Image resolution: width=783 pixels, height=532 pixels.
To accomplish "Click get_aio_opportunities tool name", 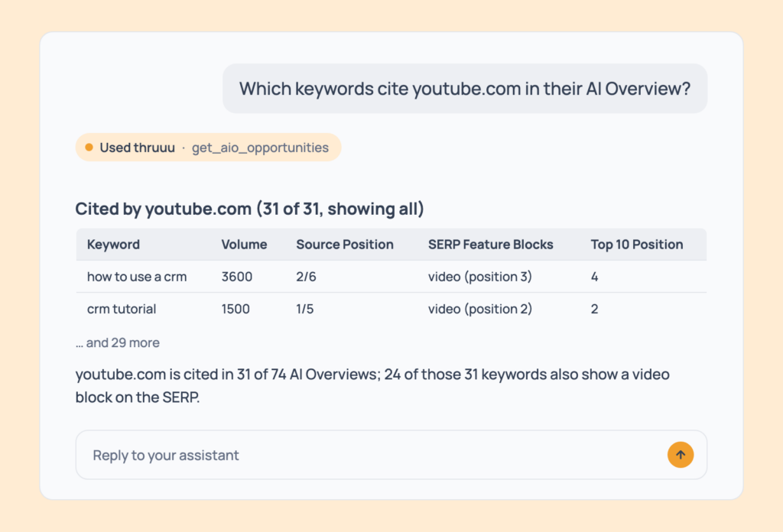I will (x=260, y=148).
